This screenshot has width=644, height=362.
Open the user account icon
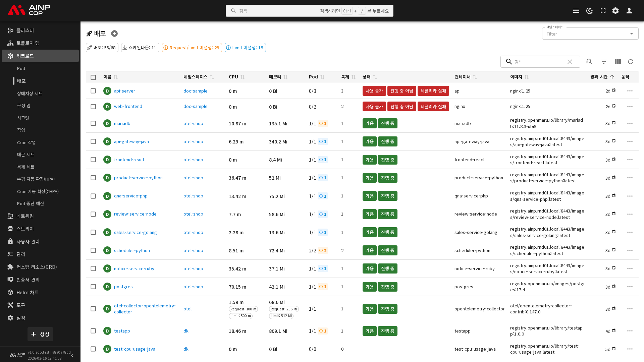(x=629, y=11)
